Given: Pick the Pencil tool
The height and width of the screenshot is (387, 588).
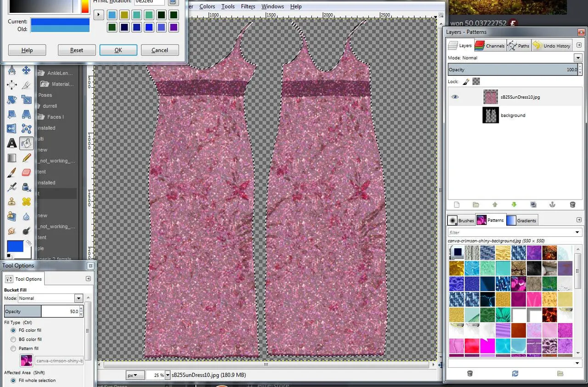Looking at the screenshot, I should pyautogui.click(x=26, y=158).
